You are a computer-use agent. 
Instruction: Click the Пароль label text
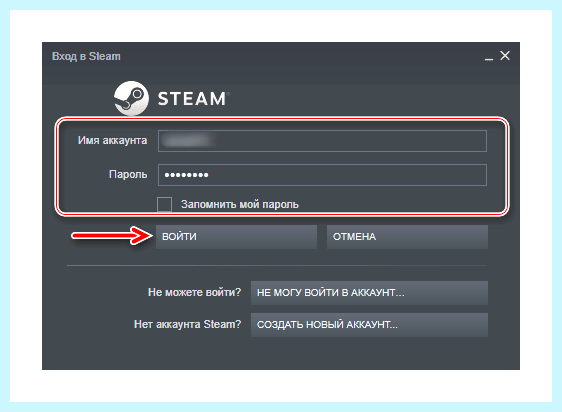pos(128,174)
